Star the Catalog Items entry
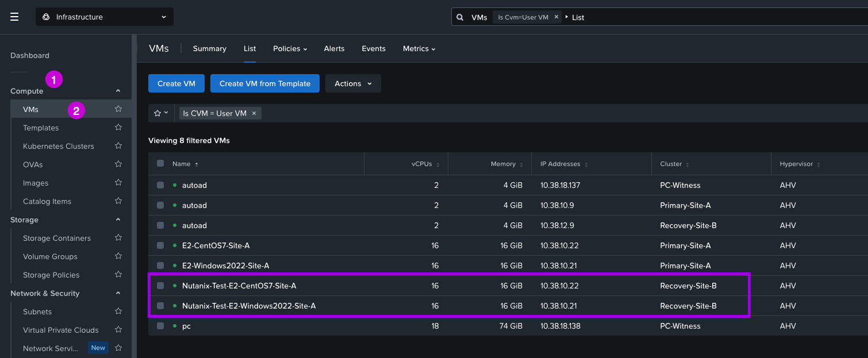The height and width of the screenshot is (358, 868). 118,201
